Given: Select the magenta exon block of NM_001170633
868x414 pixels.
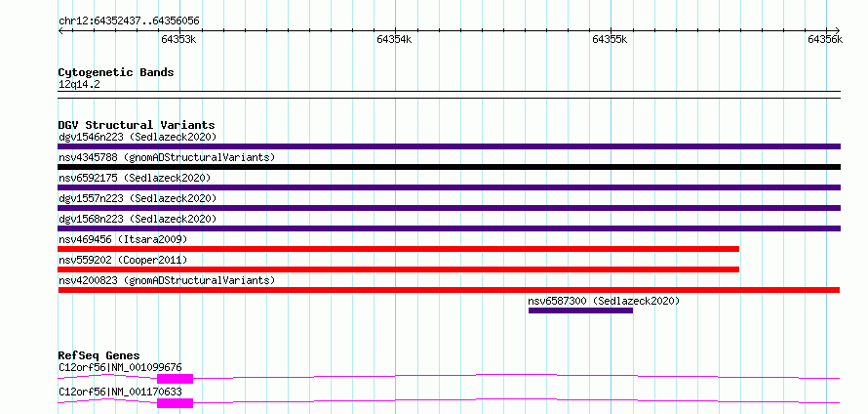Looking at the screenshot, I should pos(175,403).
